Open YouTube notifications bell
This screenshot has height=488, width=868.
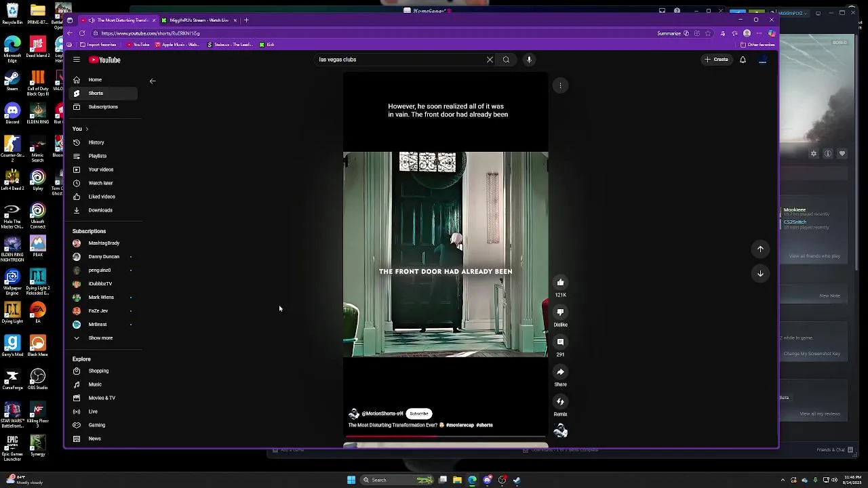[x=743, y=60]
